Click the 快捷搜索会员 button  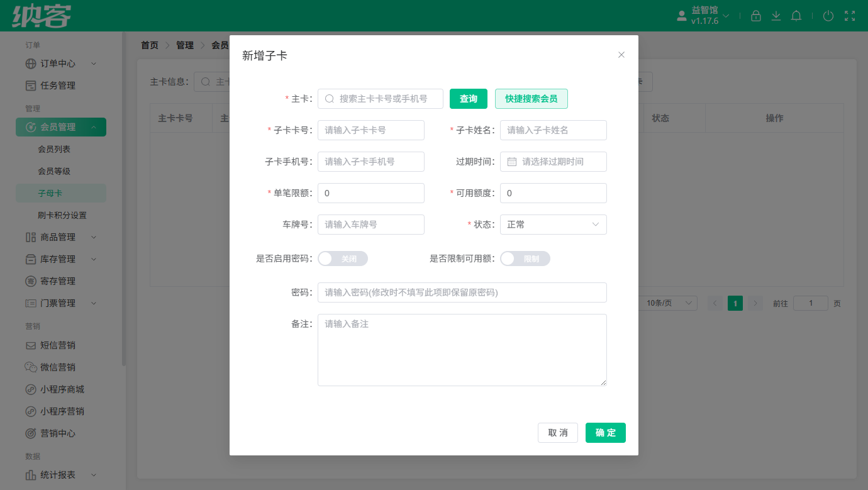click(531, 99)
